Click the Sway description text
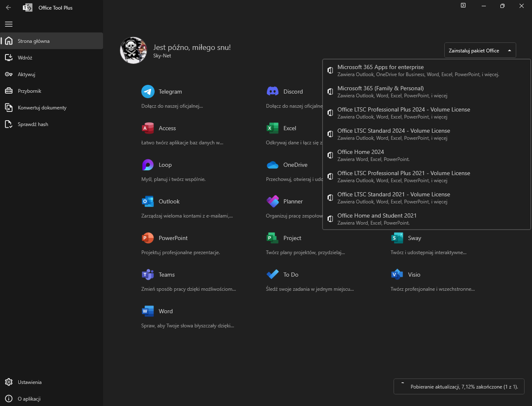 (x=429, y=253)
